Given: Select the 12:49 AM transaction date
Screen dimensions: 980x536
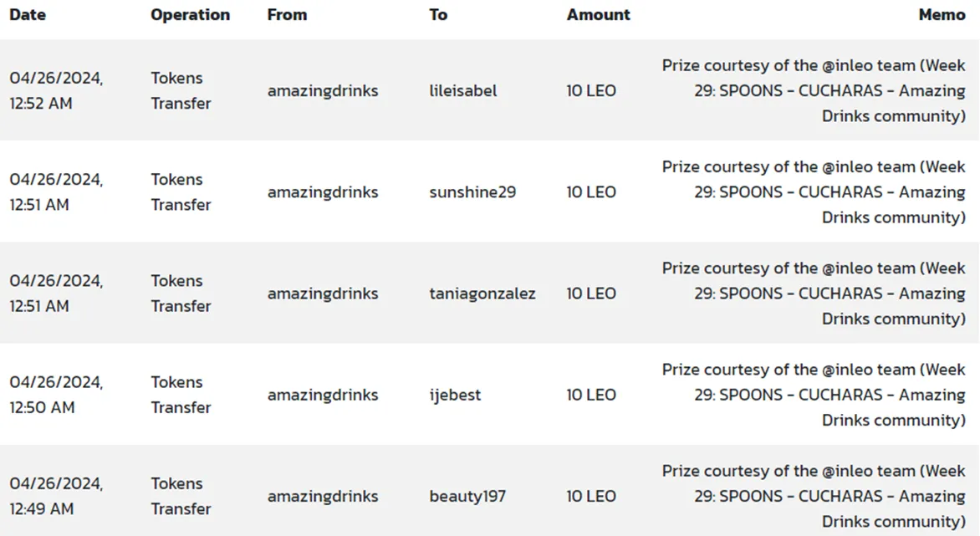Looking at the screenshot, I should click(56, 496).
